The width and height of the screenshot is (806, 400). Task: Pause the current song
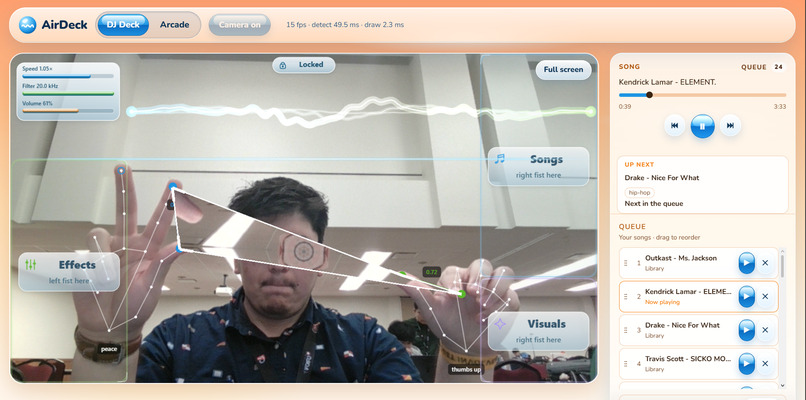point(702,125)
